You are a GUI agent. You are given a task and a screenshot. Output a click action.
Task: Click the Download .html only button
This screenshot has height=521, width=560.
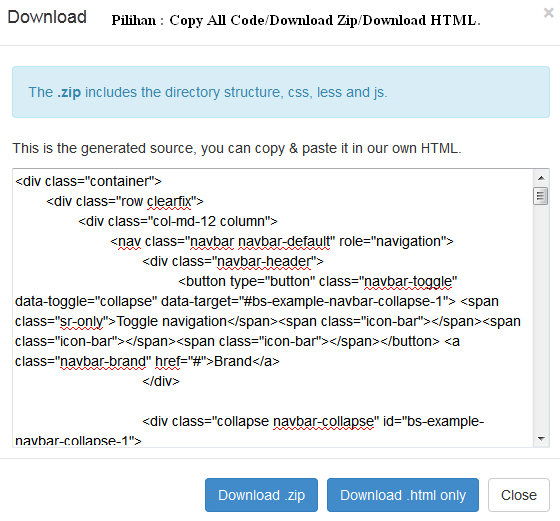click(402, 495)
